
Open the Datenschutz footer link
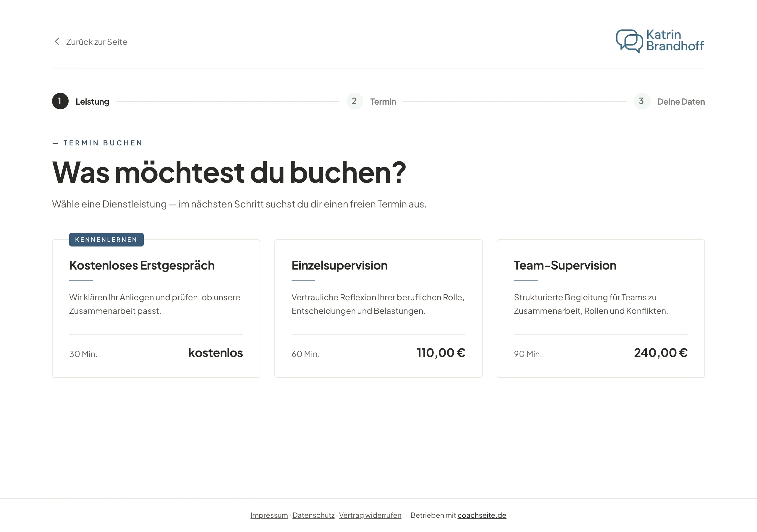coord(313,515)
